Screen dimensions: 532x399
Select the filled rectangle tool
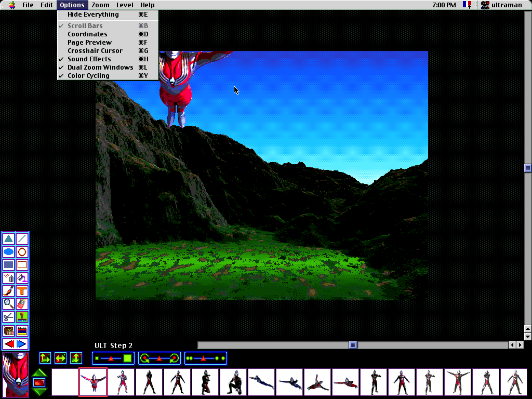click(9, 265)
